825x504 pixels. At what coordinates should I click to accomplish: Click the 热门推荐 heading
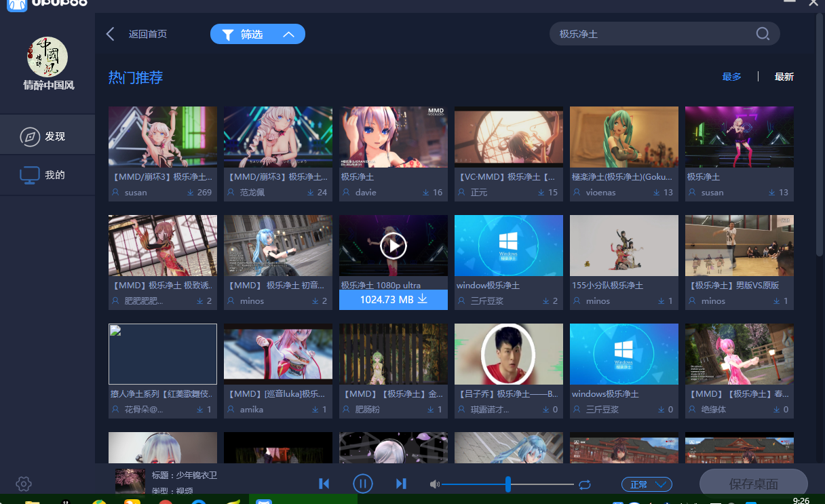pos(136,77)
